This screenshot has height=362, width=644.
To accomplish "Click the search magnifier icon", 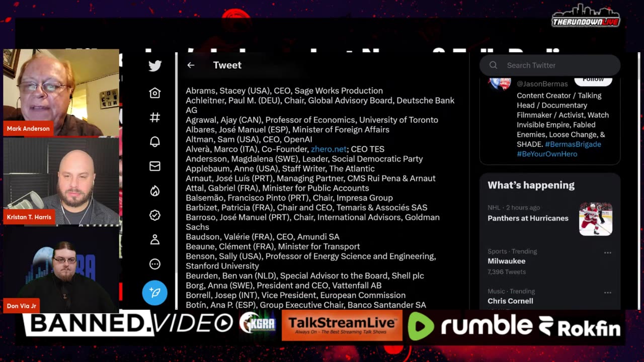I will click(494, 65).
